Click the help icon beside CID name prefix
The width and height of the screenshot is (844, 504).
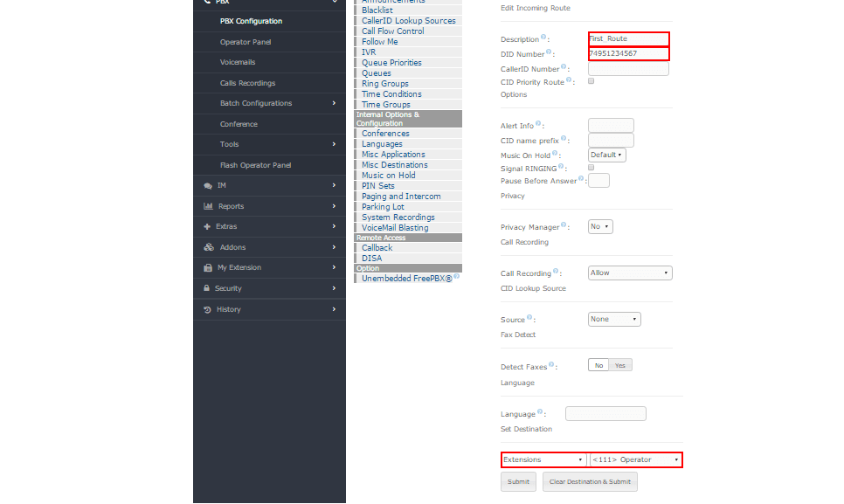tap(563, 138)
